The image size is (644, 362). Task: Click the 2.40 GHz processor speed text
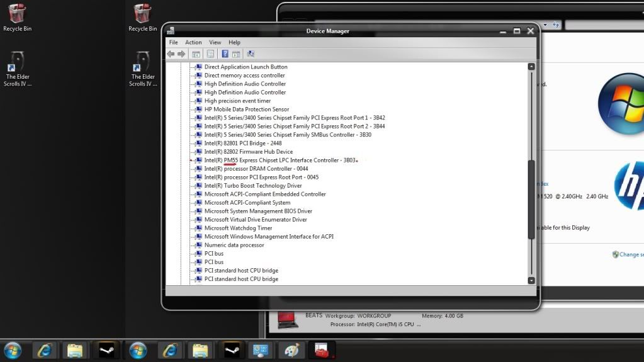597,196
